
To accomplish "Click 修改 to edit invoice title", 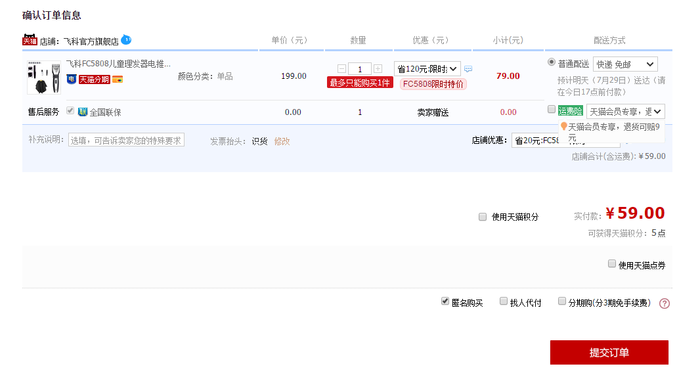I will tap(282, 142).
